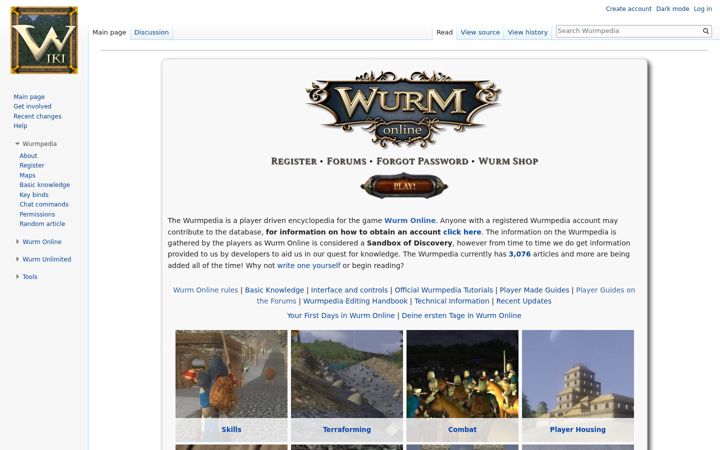Switch to the Discussion tab
Image resolution: width=720 pixels, height=450 pixels.
tap(152, 32)
